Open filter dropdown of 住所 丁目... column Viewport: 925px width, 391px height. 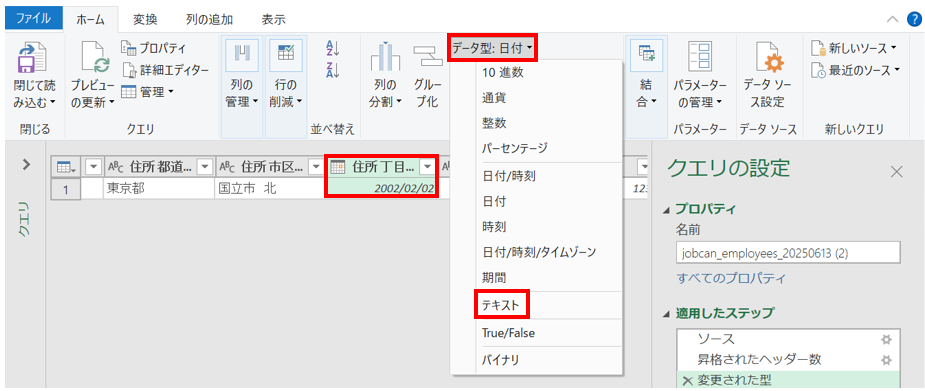click(428, 168)
